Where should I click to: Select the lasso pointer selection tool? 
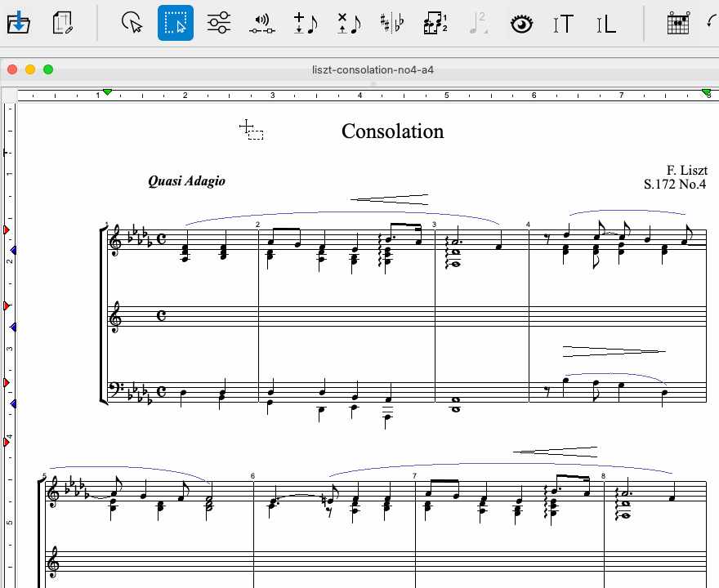click(132, 23)
